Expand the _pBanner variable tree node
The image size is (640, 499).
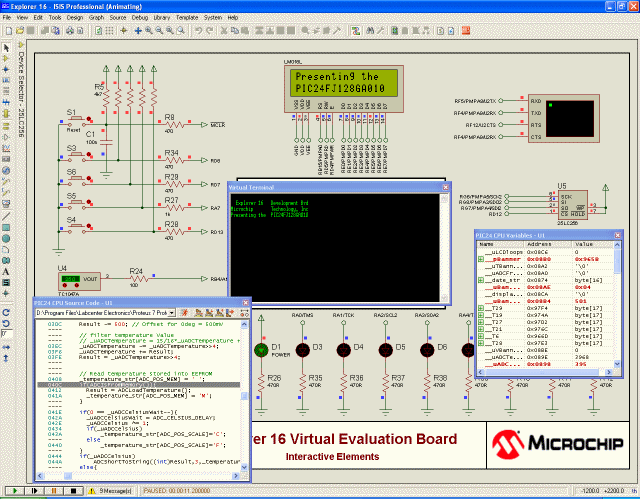click(482, 257)
